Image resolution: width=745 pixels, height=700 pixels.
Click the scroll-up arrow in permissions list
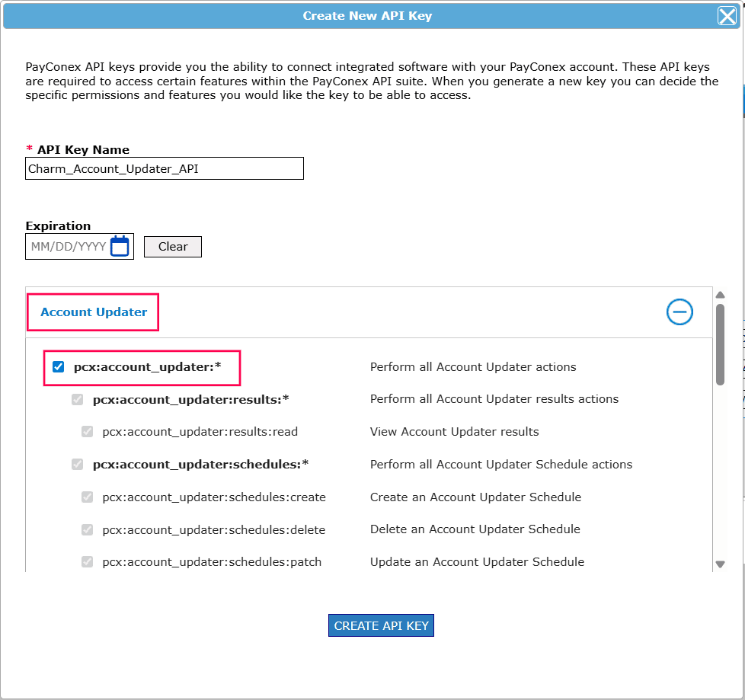(719, 294)
